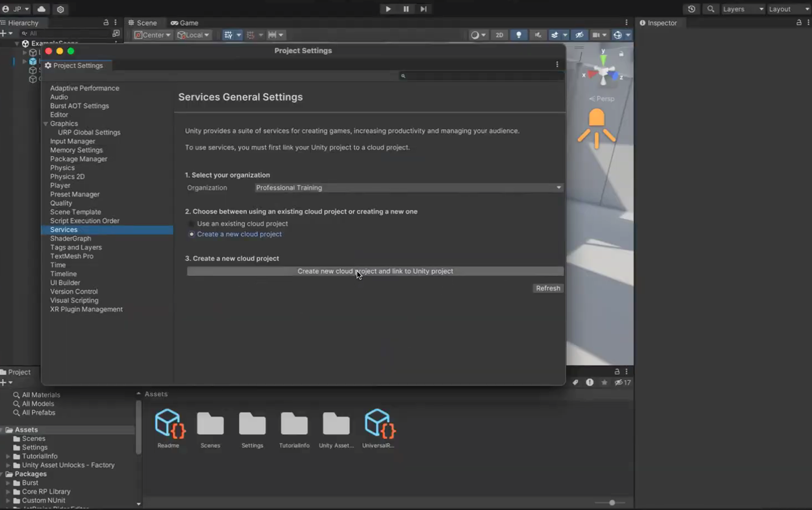Open the Undo History clock icon
812x510 pixels.
[691, 9]
